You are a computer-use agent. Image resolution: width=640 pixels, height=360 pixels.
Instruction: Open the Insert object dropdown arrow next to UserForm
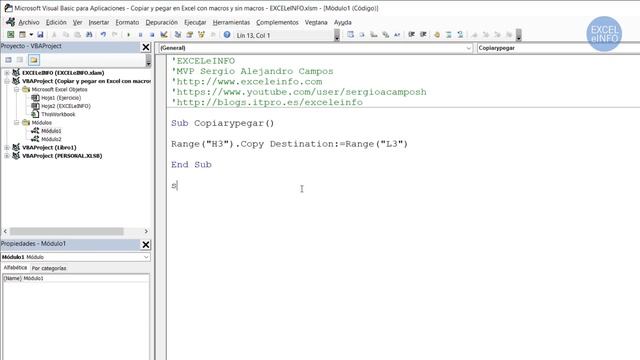tap(31, 35)
